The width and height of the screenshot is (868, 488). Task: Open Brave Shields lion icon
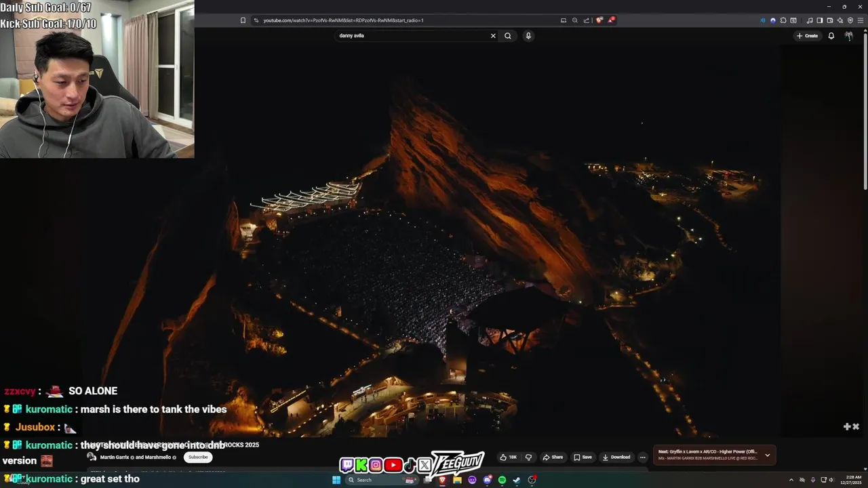(x=599, y=20)
